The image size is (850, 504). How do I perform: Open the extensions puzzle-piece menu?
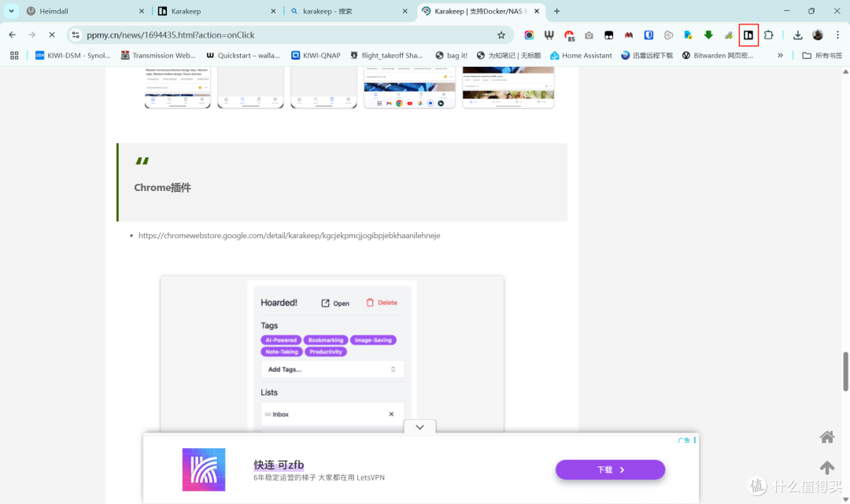769,35
